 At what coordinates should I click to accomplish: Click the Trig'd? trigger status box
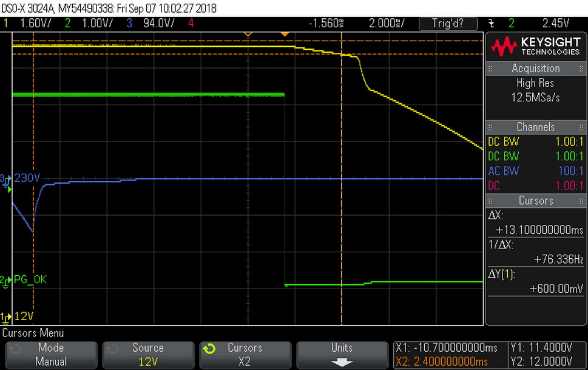[448, 24]
